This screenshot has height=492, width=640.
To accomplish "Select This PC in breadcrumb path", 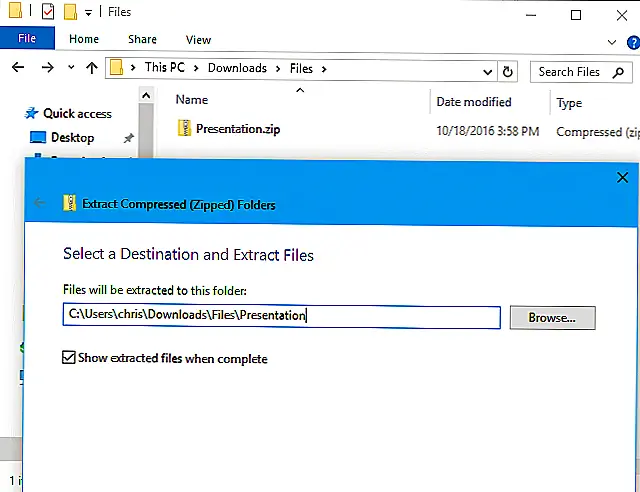I will pos(165,67).
